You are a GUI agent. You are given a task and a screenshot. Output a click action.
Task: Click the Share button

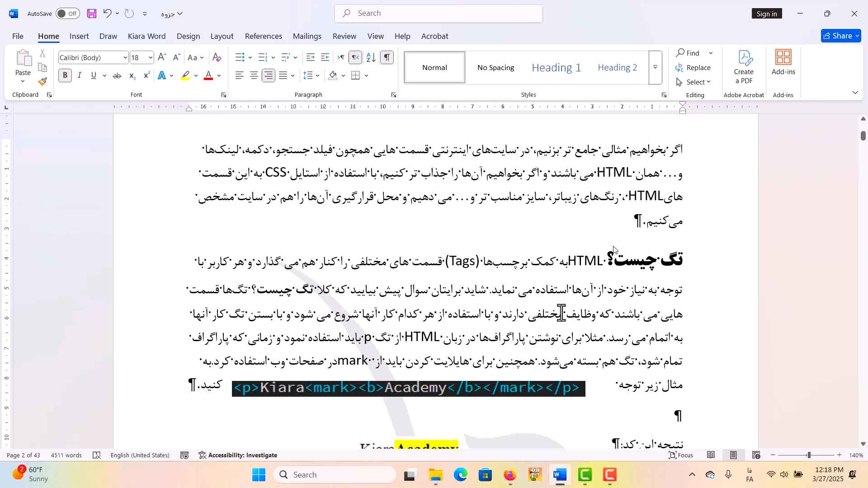coord(841,36)
